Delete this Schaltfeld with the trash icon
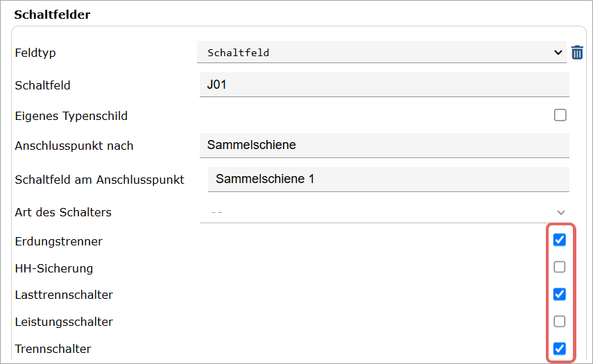 pyautogui.click(x=577, y=53)
